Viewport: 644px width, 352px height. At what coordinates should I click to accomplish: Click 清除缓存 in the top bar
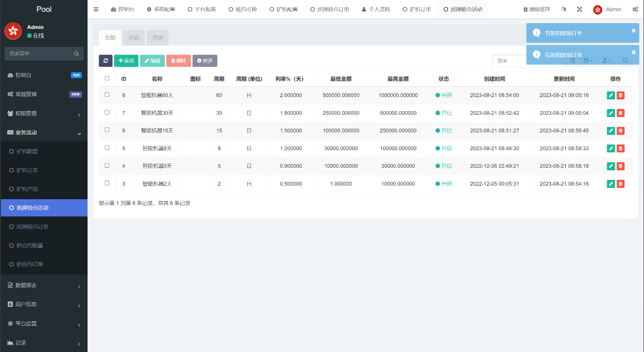[x=536, y=9]
